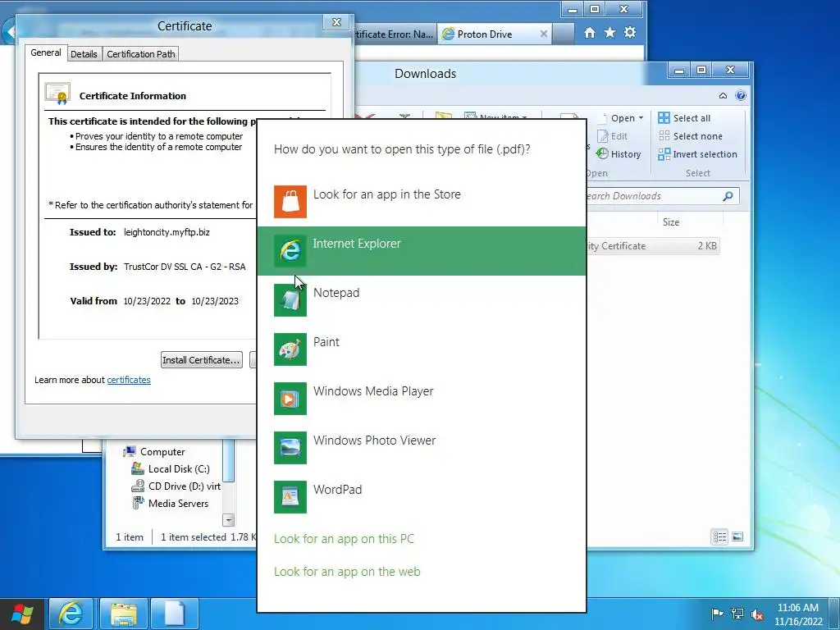The height and width of the screenshot is (630, 840).
Task: Click the navigation pane scroll down arrow
Action: pos(229,519)
